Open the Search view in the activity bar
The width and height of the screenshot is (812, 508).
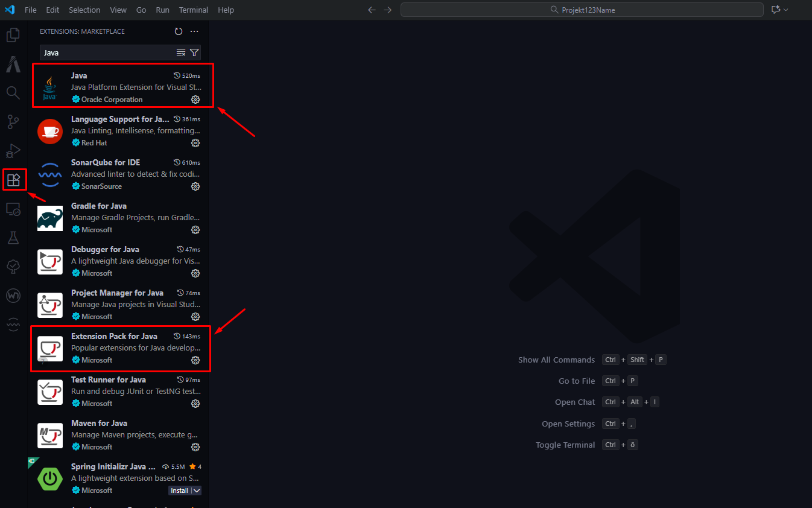click(13, 92)
